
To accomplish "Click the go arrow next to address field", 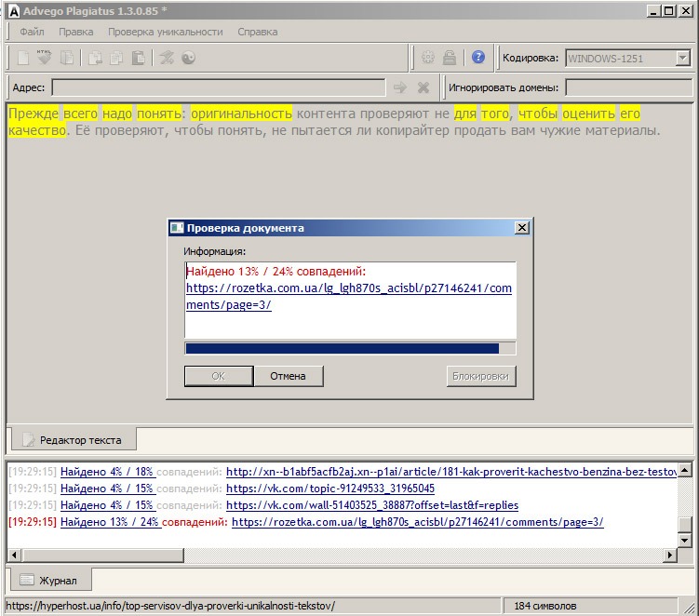I will pos(400,87).
